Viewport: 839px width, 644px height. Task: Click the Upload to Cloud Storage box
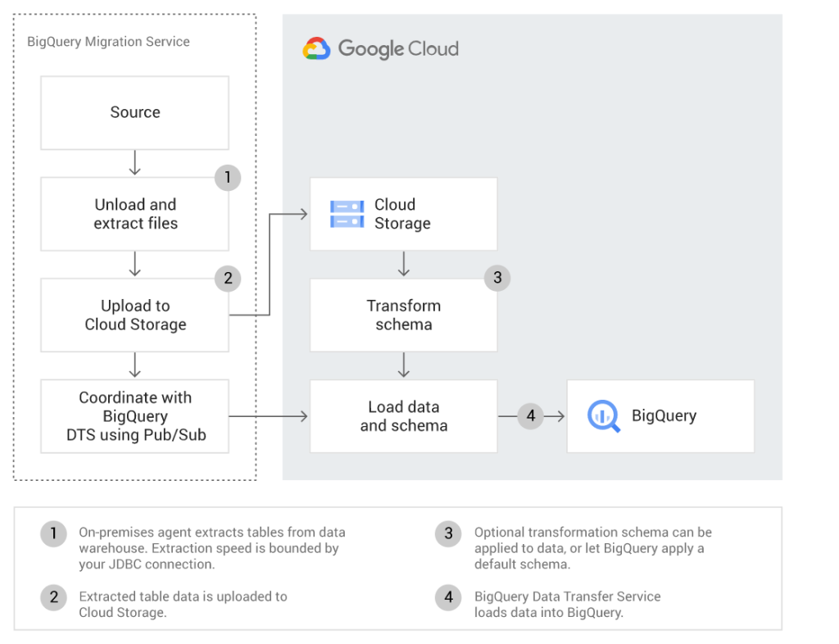click(x=134, y=315)
